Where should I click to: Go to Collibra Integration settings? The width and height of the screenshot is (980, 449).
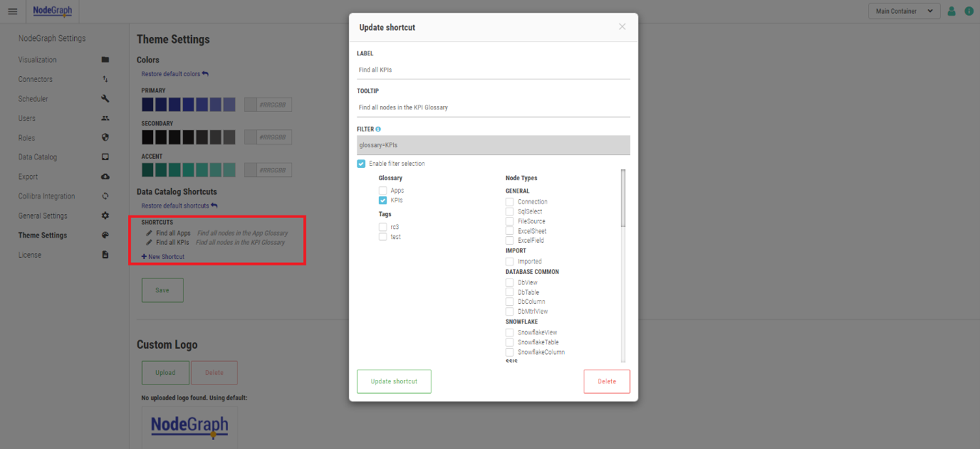tap(47, 196)
